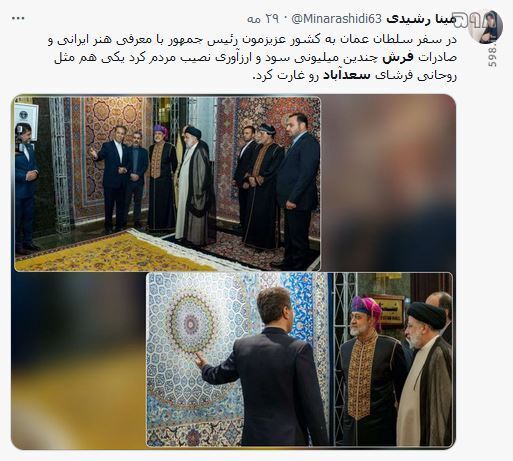
Task: Click the gold wall sign in bottom photo
Action: click(x=389, y=311)
